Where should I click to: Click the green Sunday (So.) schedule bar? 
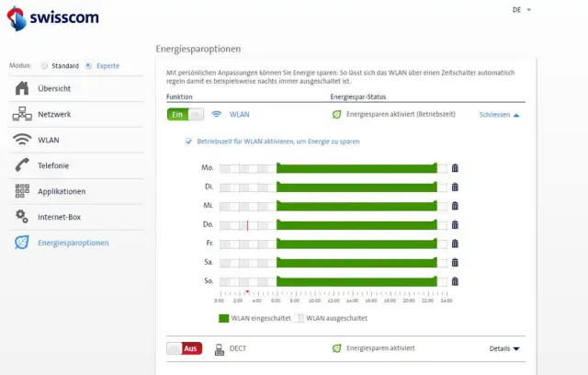(x=357, y=281)
